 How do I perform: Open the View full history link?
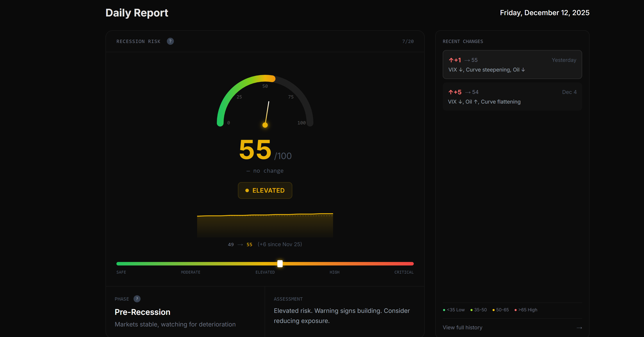point(462,328)
